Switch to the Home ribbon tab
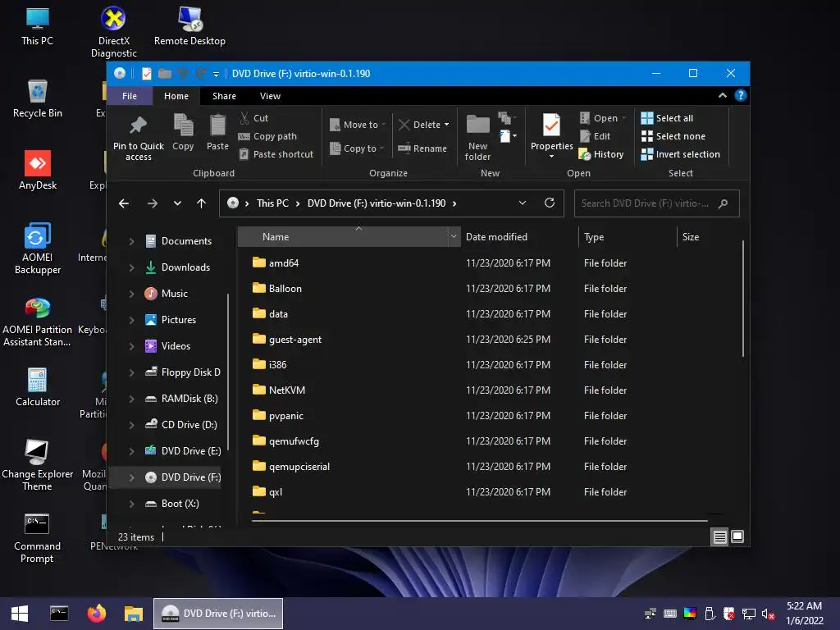 tap(176, 96)
